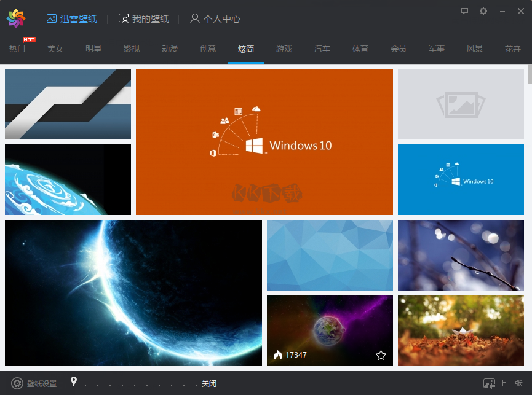Switch to the 美女 category

coord(55,49)
